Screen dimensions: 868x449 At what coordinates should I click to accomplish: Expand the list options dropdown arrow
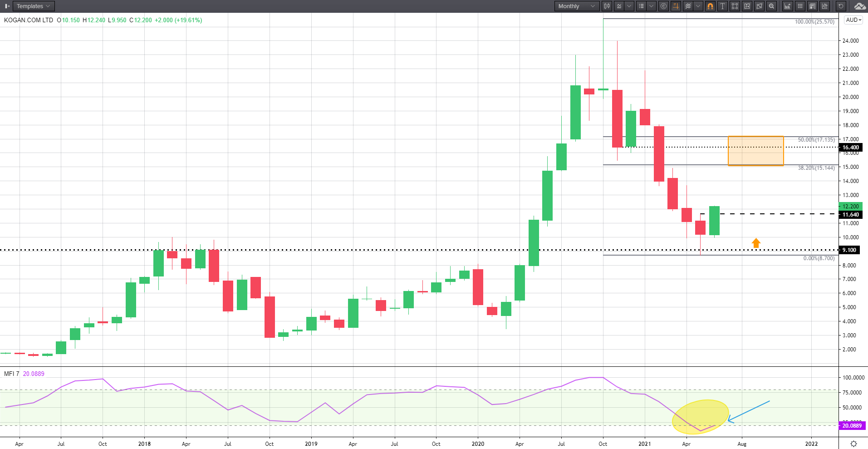(651, 6)
